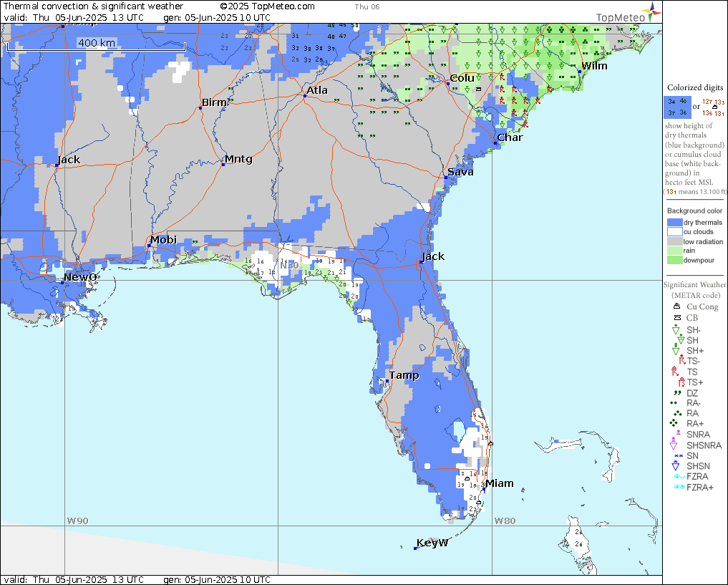728x585 pixels.
Task: Click the blue city marker for KeyW
Action: (x=415, y=548)
